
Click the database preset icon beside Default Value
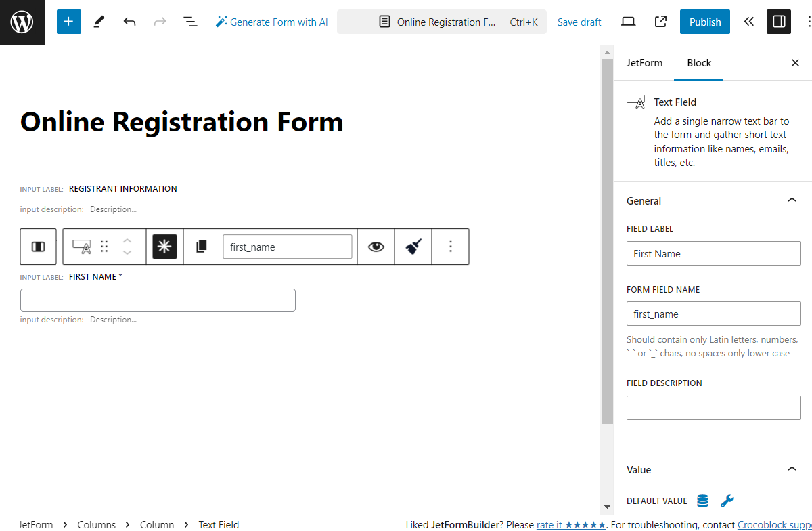pos(702,501)
